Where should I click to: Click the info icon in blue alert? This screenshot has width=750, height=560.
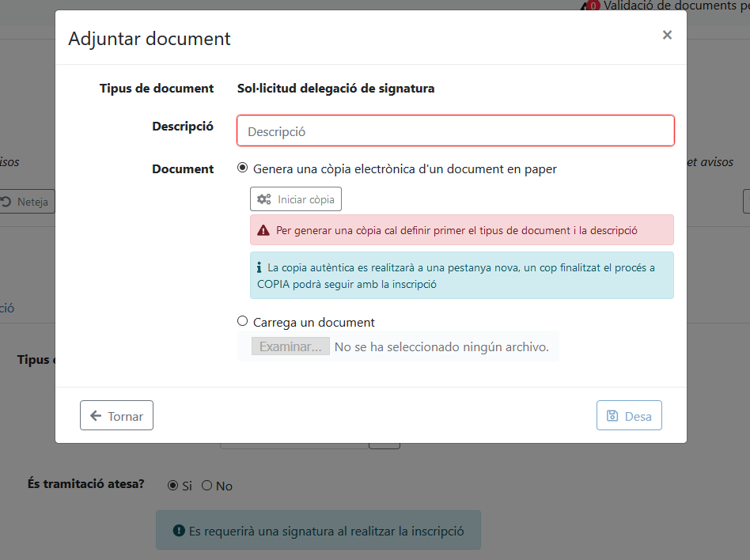coord(259,267)
